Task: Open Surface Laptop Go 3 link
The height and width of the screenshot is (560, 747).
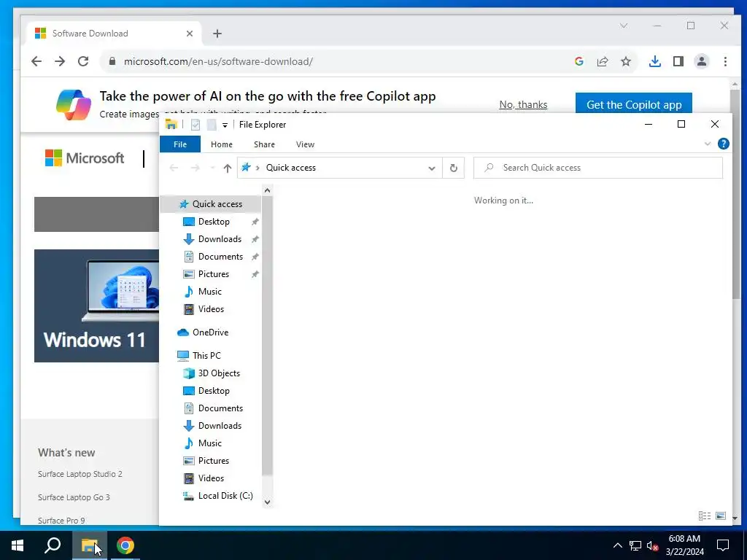Action: pyautogui.click(x=74, y=497)
